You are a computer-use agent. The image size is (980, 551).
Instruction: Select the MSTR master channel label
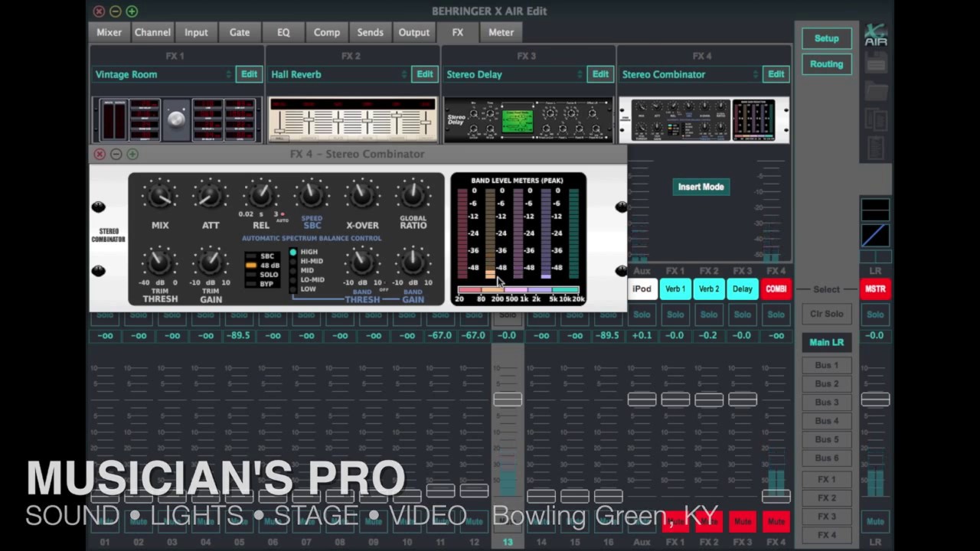[875, 289]
